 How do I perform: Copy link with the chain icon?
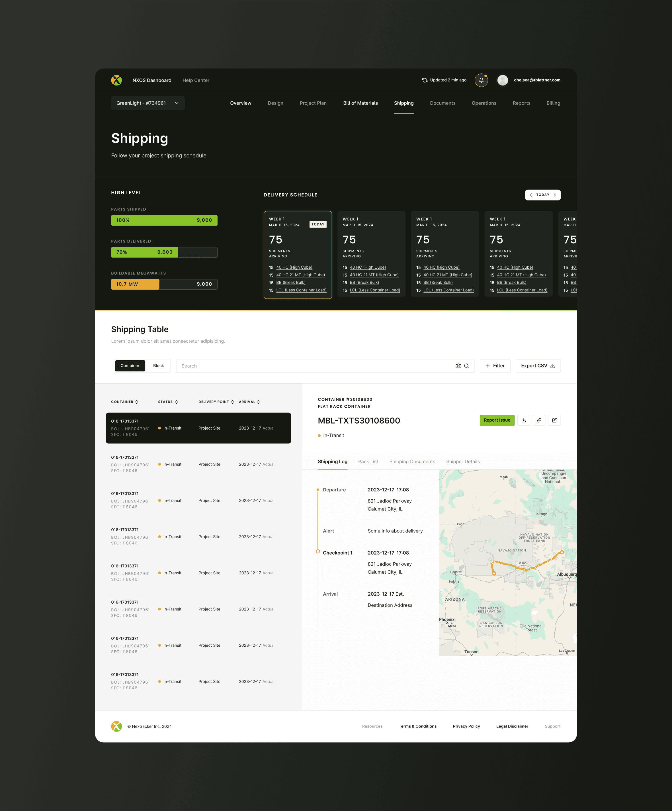pos(539,420)
